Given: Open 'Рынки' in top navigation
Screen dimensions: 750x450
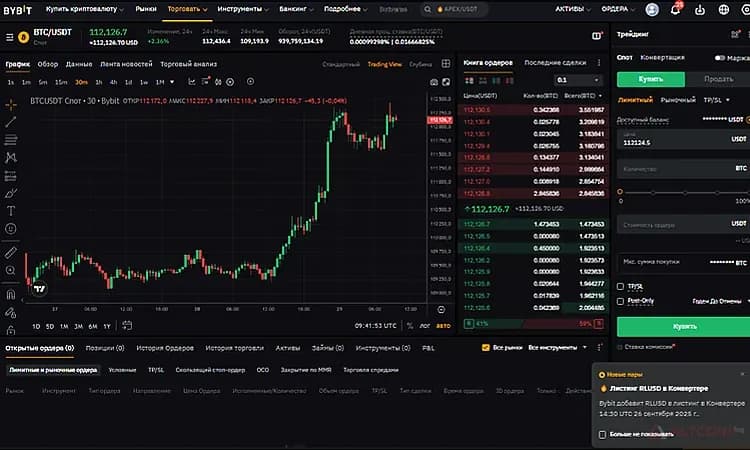Looking at the screenshot, I should pyautogui.click(x=146, y=9).
